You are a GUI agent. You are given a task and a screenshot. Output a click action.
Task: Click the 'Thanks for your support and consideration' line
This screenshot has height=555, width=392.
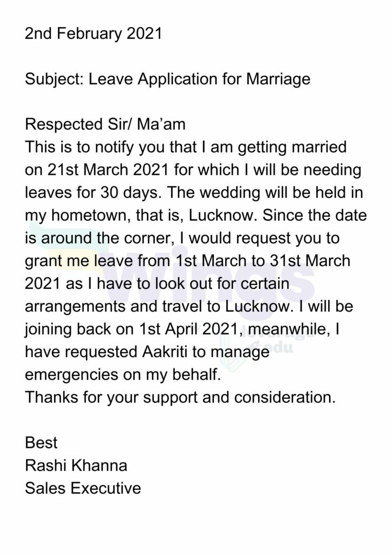pyautogui.click(x=180, y=397)
